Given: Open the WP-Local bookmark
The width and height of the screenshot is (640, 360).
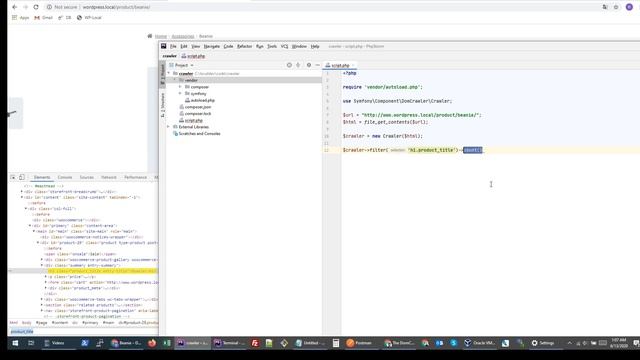Looking at the screenshot, I should [x=89, y=18].
